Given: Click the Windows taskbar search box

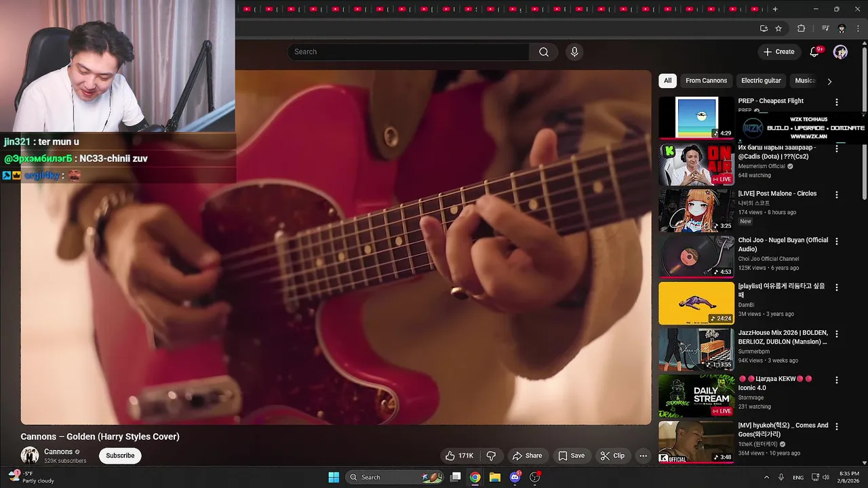Looking at the screenshot, I should (395, 477).
